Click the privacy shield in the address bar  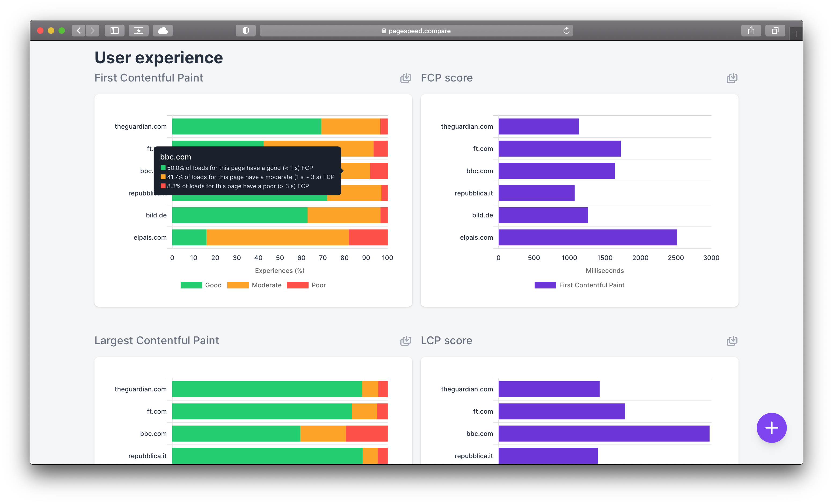(246, 30)
